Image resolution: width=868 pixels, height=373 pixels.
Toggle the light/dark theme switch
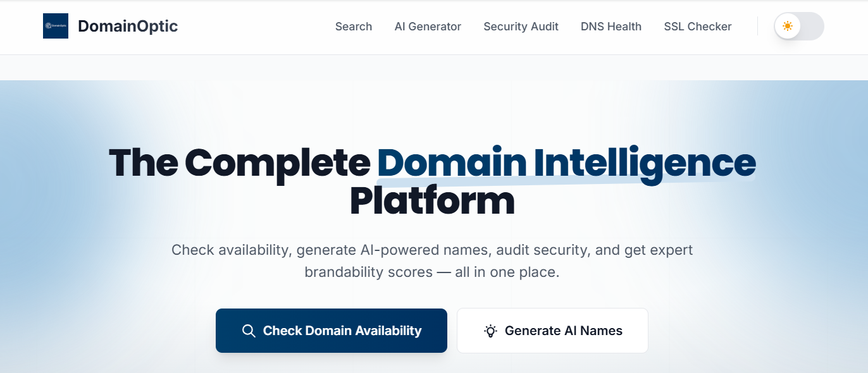pos(799,27)
